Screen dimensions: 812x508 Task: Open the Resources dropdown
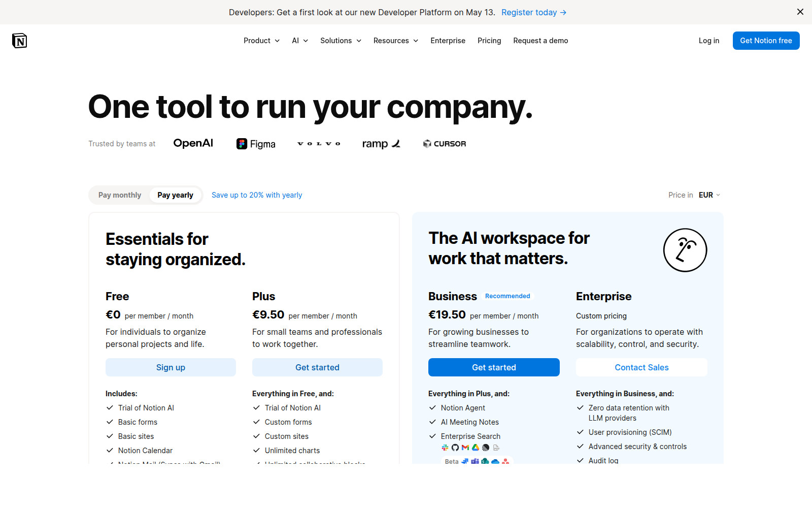click(x=396, y=41)
